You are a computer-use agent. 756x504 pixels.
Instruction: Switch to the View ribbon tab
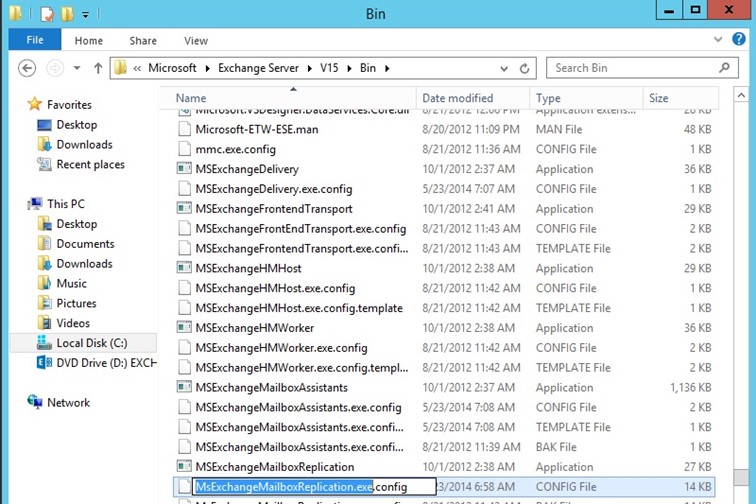(196, 41)
